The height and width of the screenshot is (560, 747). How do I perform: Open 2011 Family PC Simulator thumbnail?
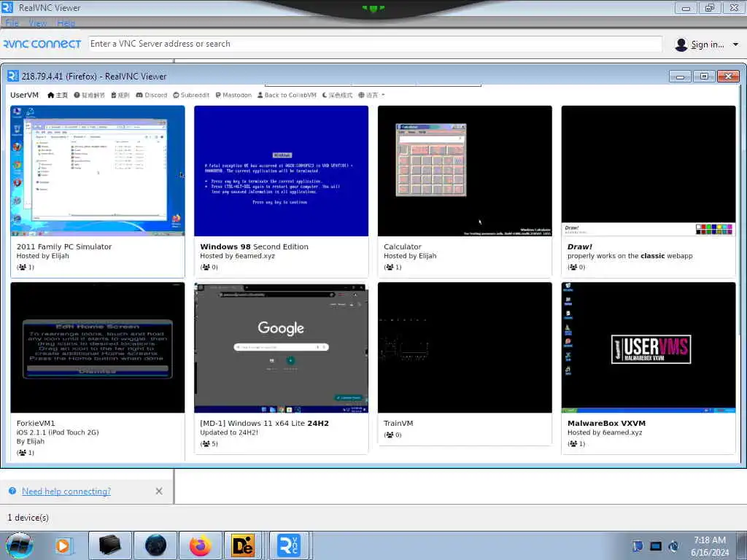[x=98, y=171]
